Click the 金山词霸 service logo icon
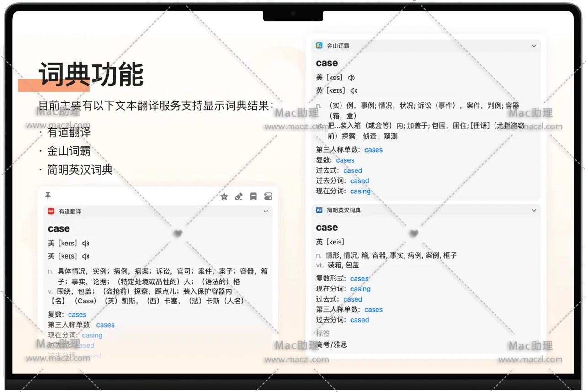 [319, 46]
